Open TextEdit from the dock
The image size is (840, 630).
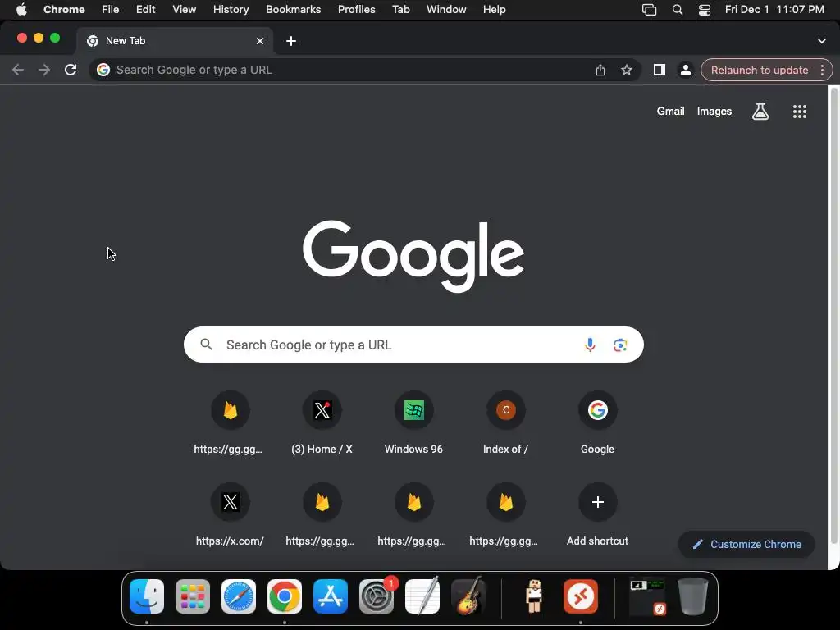click(x=422, y=596)
